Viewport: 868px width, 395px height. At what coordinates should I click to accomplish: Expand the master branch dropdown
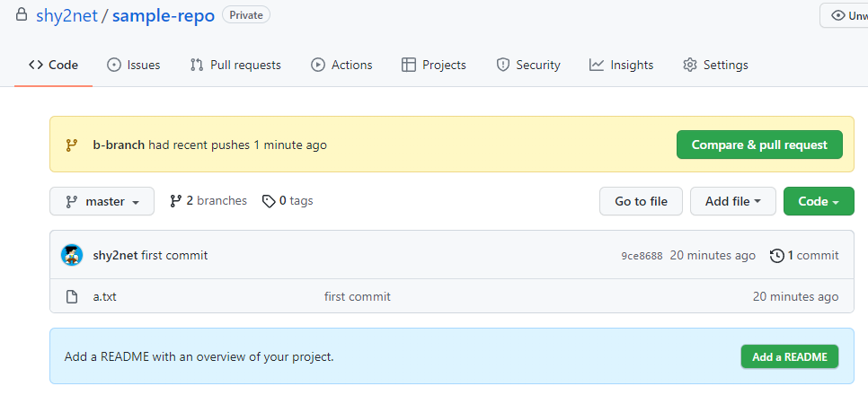pos(102,201)
